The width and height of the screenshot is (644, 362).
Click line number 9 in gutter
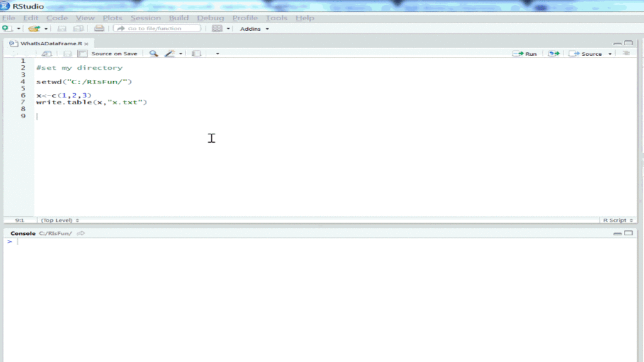coord(23,116)
